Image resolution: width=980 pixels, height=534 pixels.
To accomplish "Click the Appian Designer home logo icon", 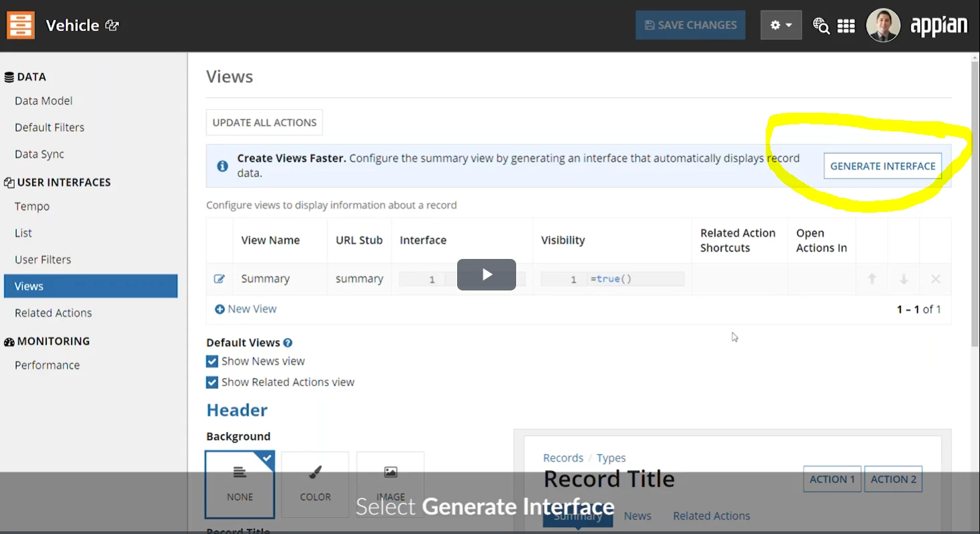I will [x=20, y=25].
